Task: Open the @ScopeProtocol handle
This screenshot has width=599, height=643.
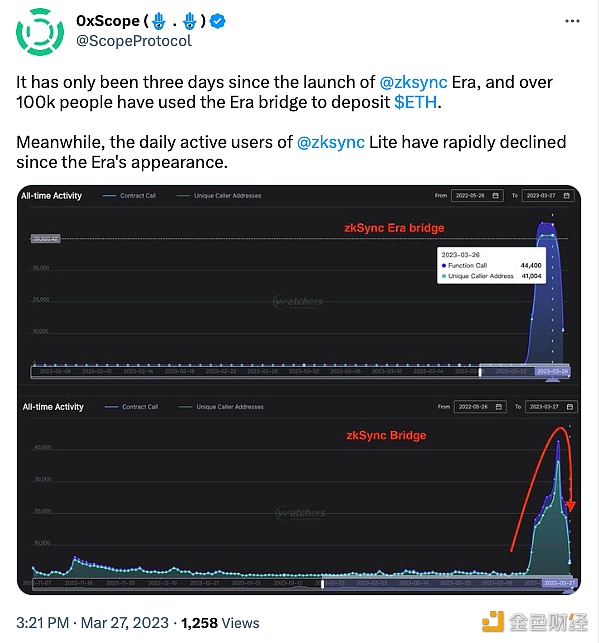Action: pyautogui.click(x=134, y=41)
